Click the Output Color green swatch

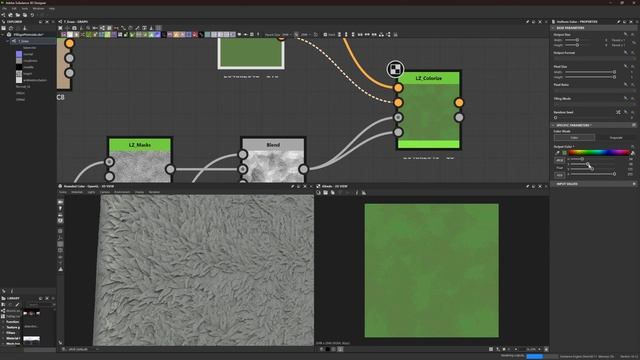click(x=564, y=153)
